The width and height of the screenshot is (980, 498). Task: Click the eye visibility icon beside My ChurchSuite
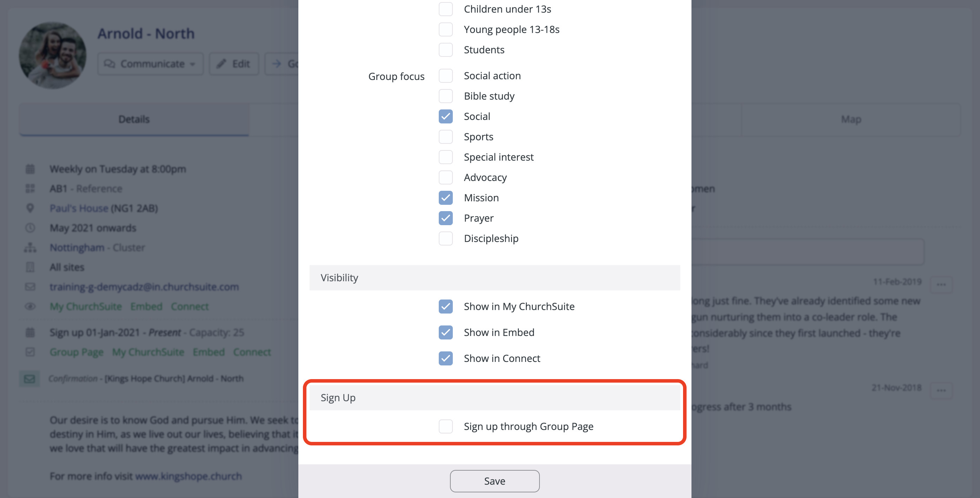[x=31, y=307]
